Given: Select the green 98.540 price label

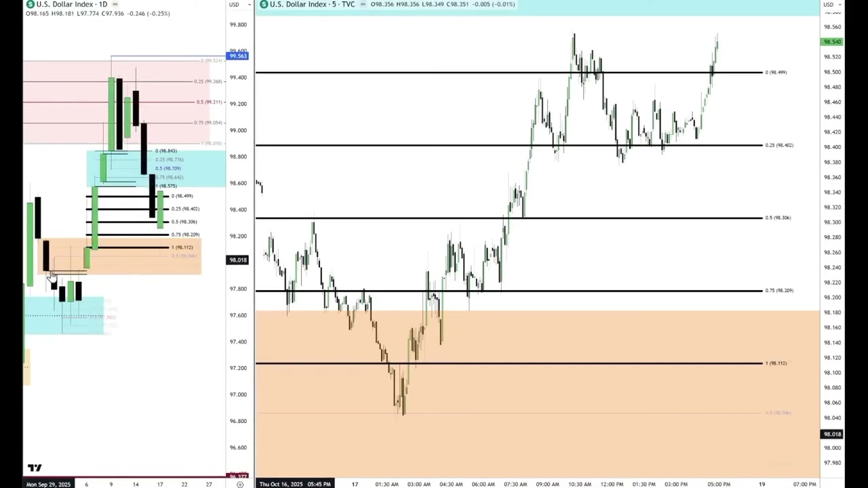Looking at the screenshot, I should [831, 42].
